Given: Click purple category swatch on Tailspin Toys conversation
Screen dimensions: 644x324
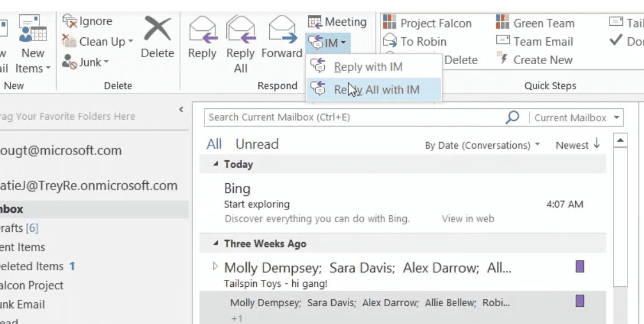Looking at the screenshot, I should click(579, 266).
